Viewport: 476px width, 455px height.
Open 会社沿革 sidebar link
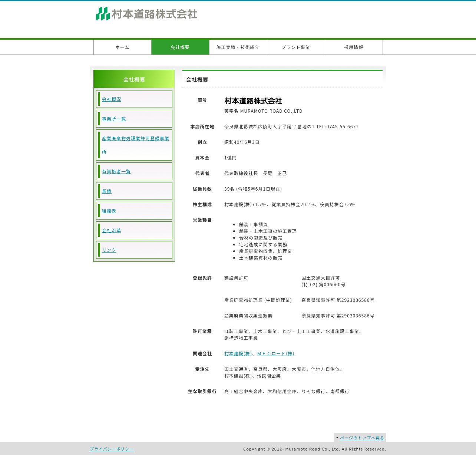(112, 231)
